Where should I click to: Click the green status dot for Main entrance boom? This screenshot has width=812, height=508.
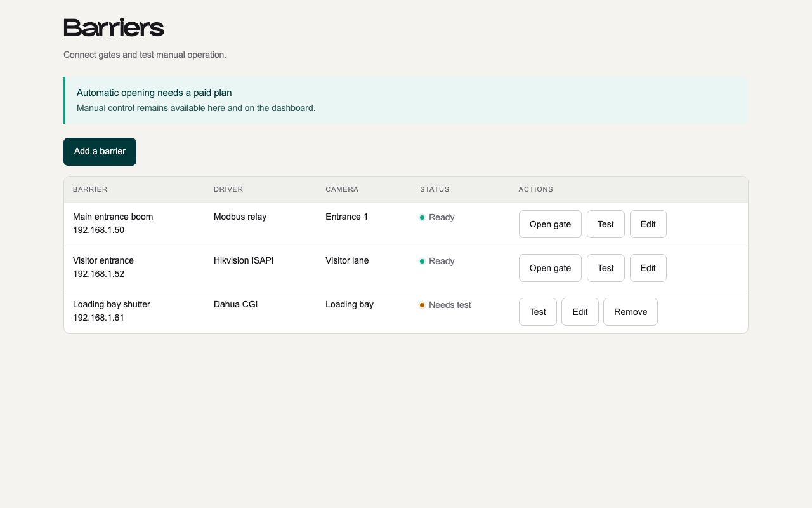422,217
